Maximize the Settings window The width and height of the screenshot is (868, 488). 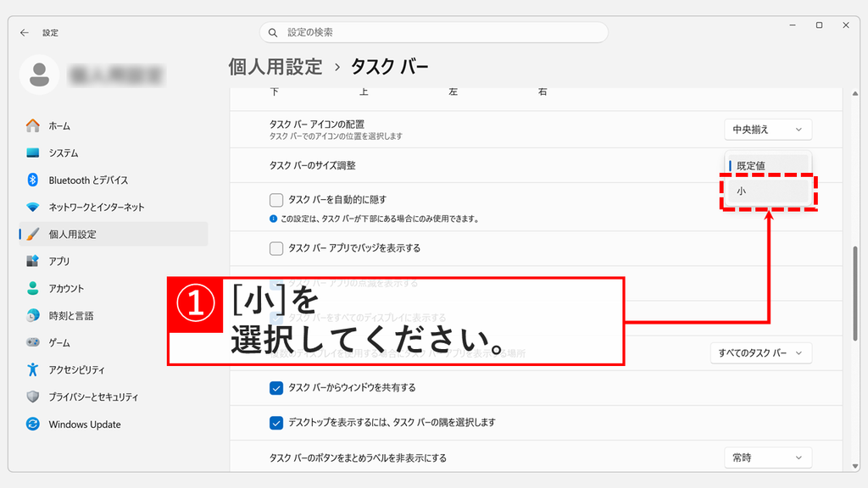[x=820, y=25]
